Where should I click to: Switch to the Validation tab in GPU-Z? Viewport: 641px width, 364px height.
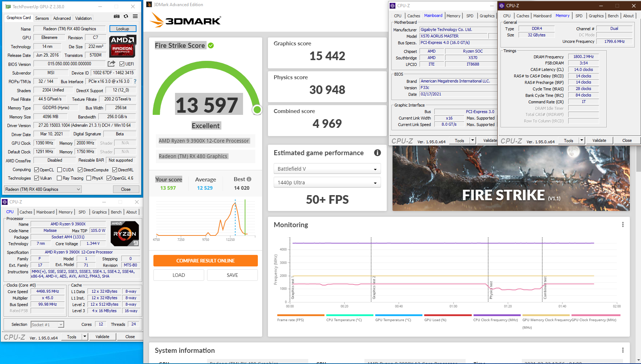84,18
